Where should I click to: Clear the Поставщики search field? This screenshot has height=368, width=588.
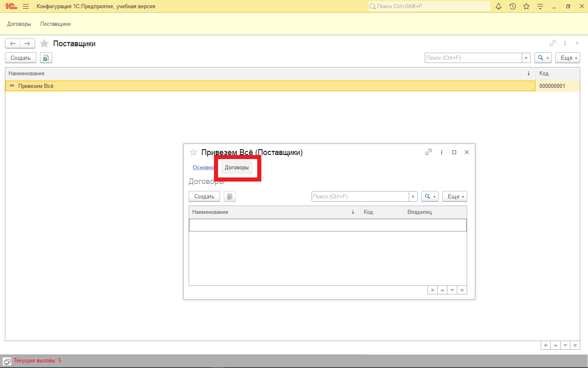click(x=526, y=58)
